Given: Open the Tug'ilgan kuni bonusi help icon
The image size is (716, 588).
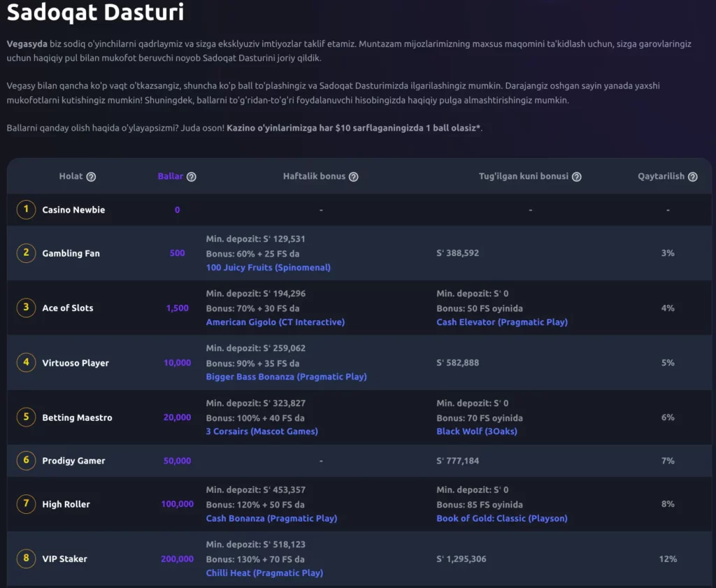Looking at the screenshot, I should click(x=576, y=176).
